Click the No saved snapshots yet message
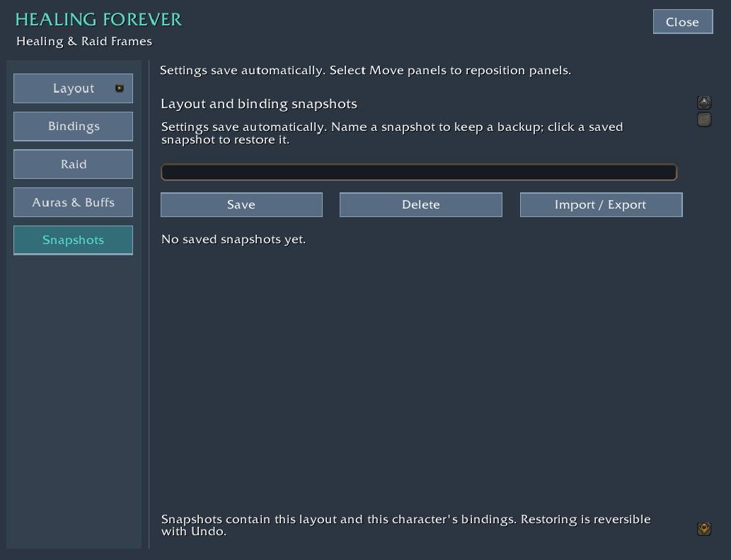Image resolution: width=731 pixels, height=560 pixels. (x=233, y=240)
